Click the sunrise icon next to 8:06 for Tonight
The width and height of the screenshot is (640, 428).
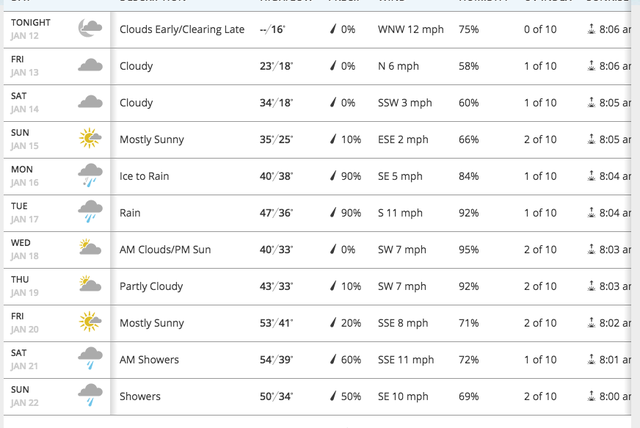pyautogui.click(x=591, y=29)
